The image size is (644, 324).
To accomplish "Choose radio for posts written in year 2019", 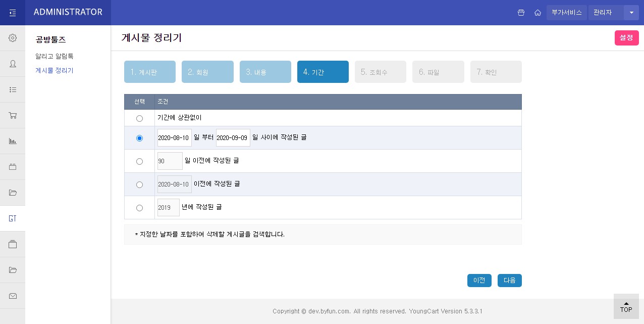I will click(x=139, y=208).
